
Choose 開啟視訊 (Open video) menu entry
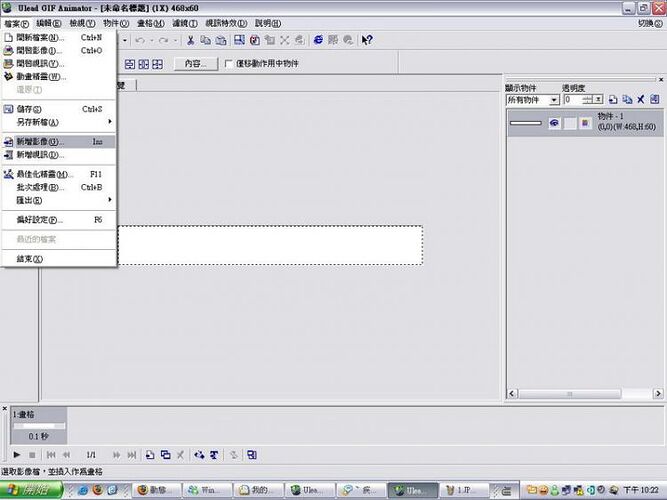point(59,64)
